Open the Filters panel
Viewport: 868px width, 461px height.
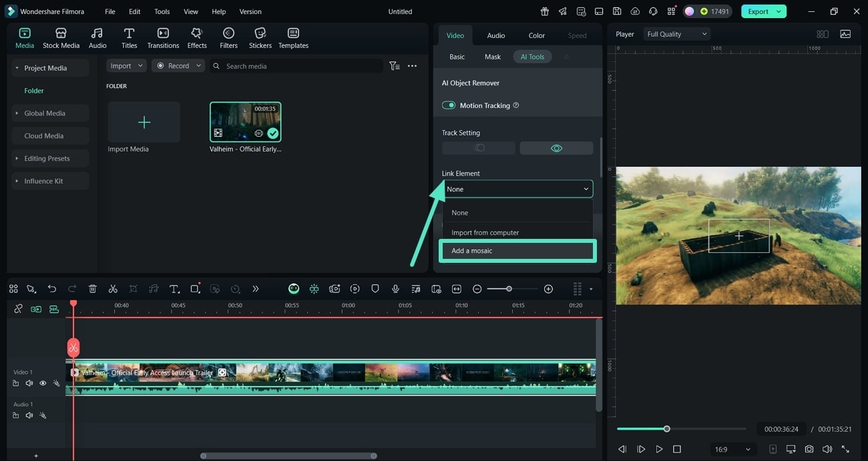(x=228, y=38)
